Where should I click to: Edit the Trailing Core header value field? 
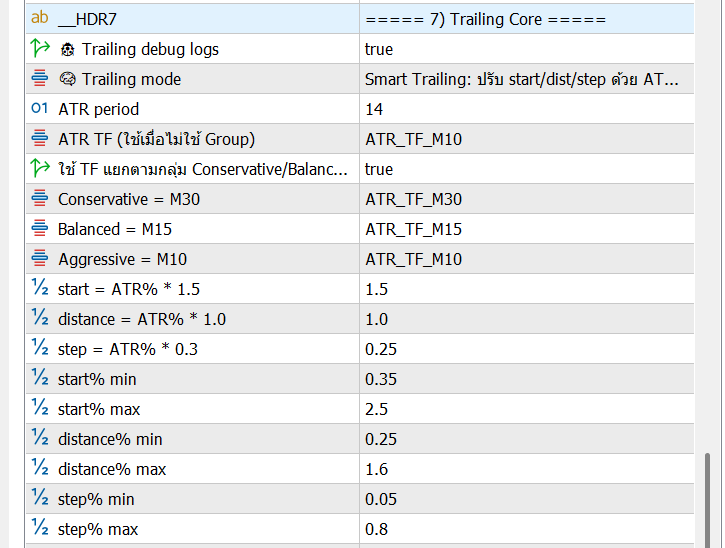(486, 19)
